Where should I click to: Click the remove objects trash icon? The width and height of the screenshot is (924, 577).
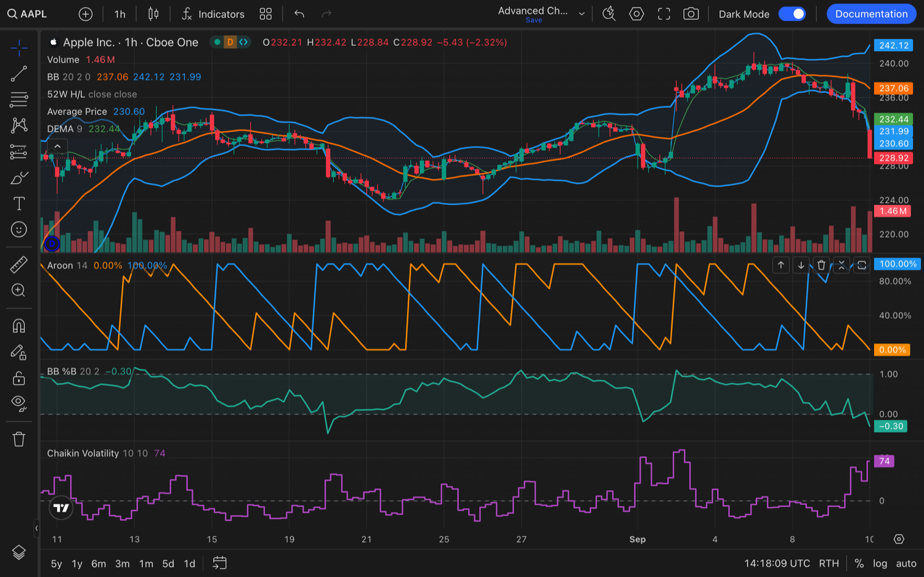click(x=19, y=439)
